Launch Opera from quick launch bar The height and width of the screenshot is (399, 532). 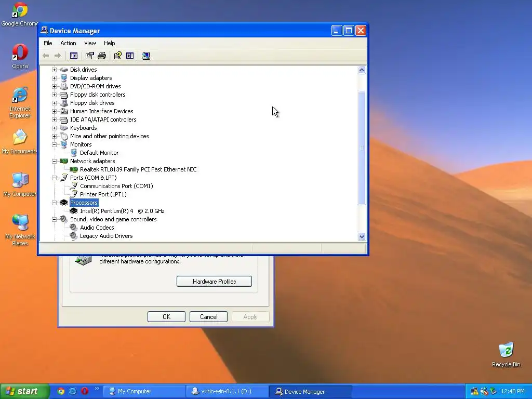click(85, 391)
